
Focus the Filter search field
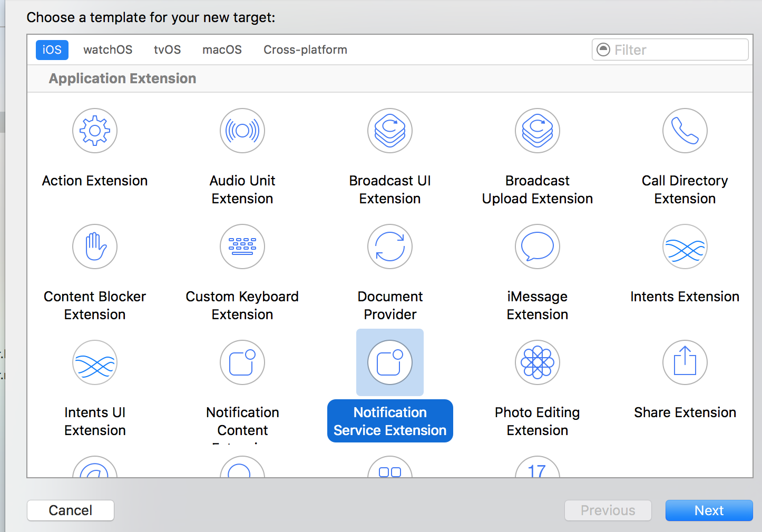677,50
